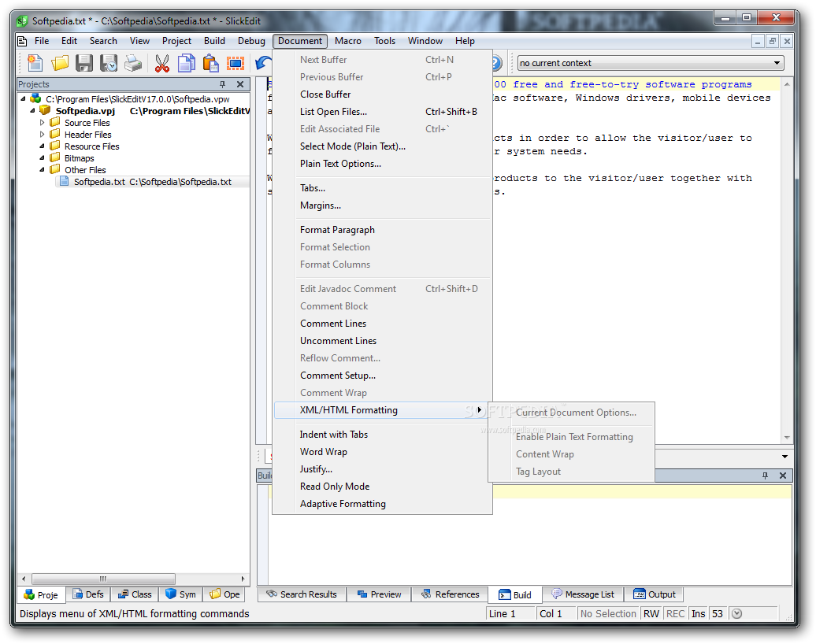The height and width of the screenshot is (644, 816).
Task: Collapse the Other Files folder
Action: (x=43, y=169)
